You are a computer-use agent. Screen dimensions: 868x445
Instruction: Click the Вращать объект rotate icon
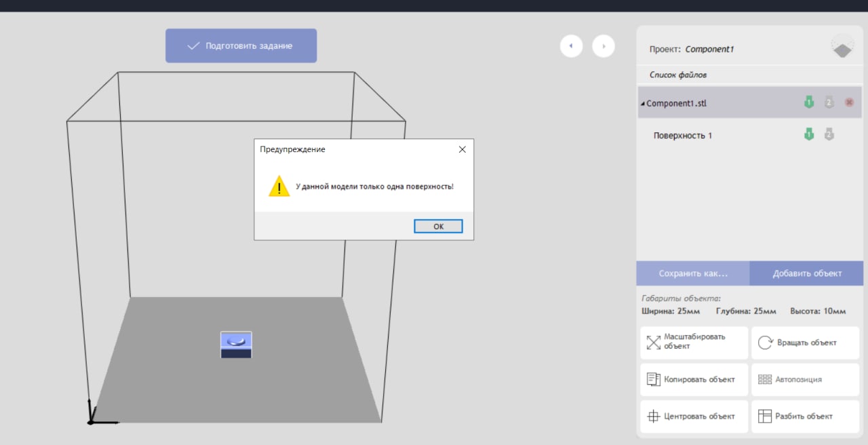coord(765,343)
